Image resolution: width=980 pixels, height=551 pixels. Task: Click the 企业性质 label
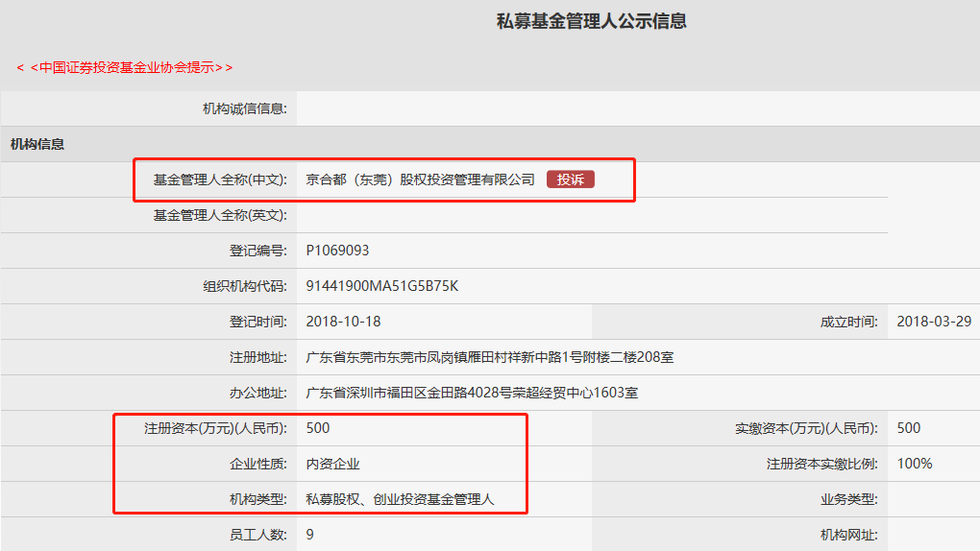pos(258,465)
